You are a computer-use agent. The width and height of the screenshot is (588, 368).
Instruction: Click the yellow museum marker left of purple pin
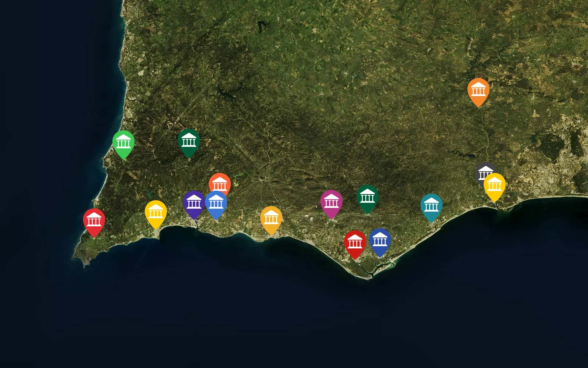(155, 212)
